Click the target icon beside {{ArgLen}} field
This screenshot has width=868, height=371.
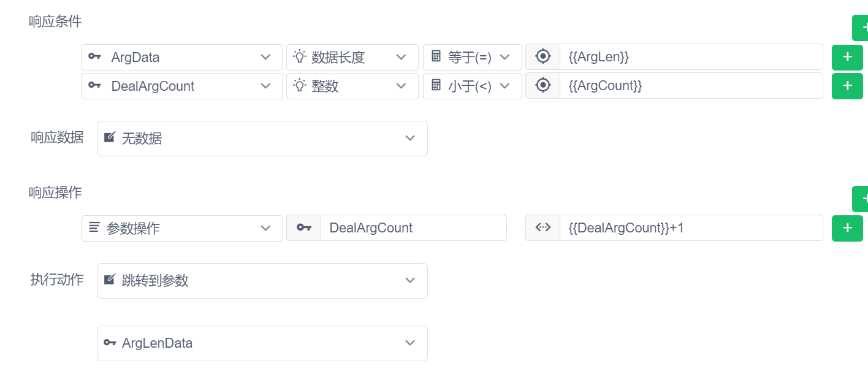click(542, 57)
